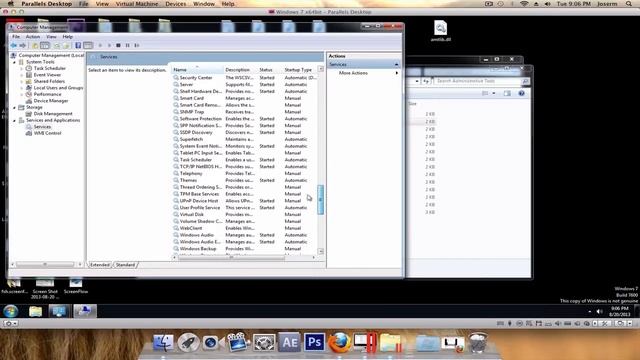Expand the Task Scheduler tree node
This screenshot has width=640, height=360.
pyautogui.click(x=22, y=69)
